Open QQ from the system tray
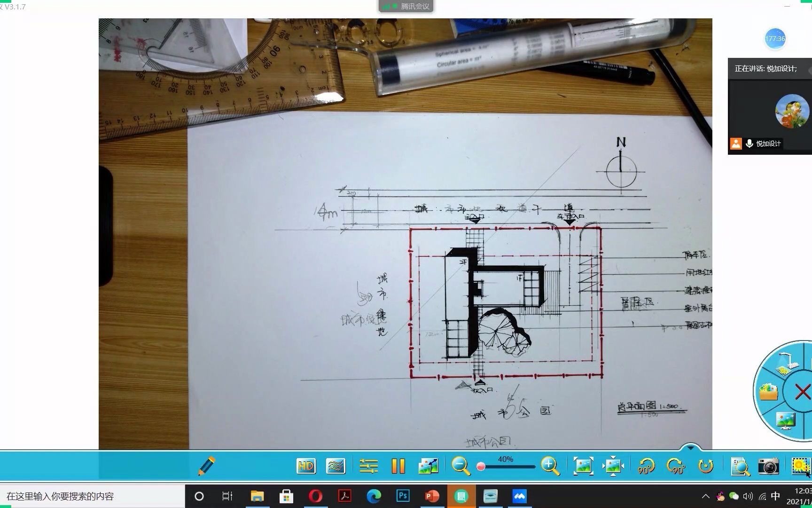812x508 pixels. click(720, 496)
